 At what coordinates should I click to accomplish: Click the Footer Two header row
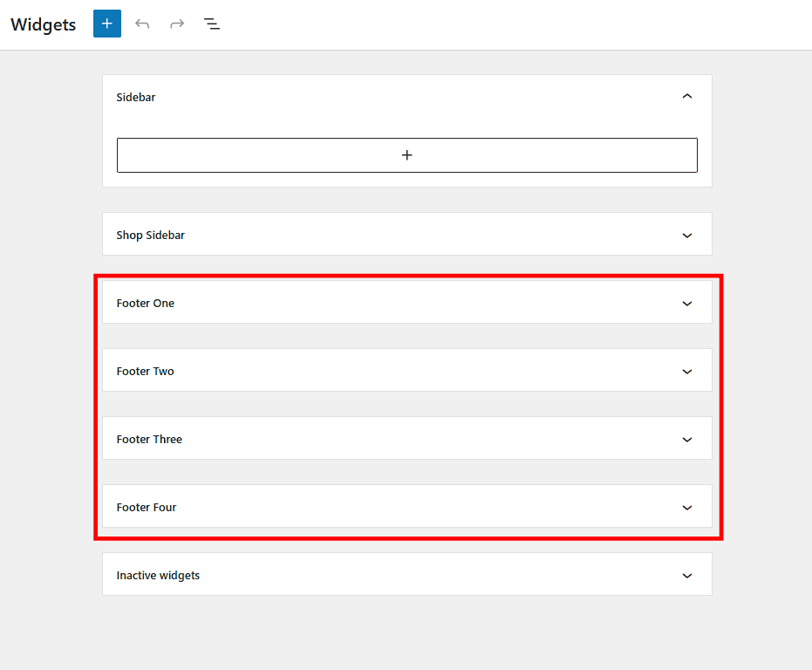[x=406, y=370]
